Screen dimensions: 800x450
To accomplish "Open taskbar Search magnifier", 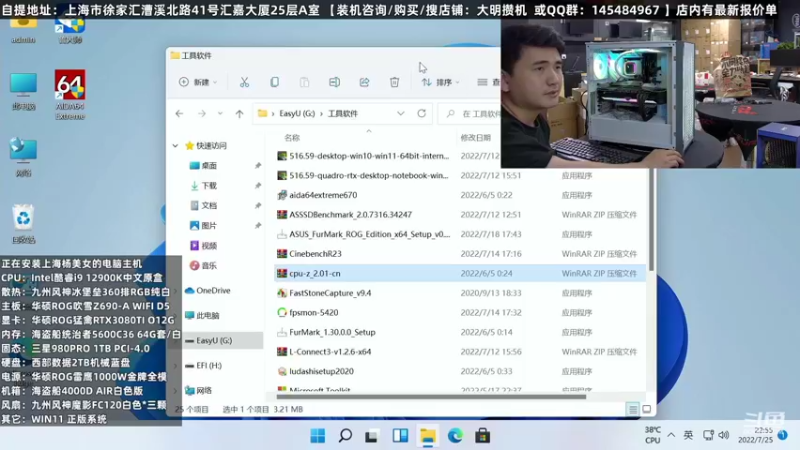I will [x=345, y=436].
